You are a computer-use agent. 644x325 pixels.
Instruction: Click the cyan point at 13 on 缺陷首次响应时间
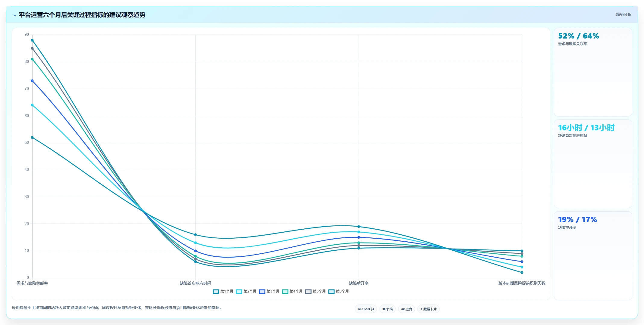coord(196,243)
